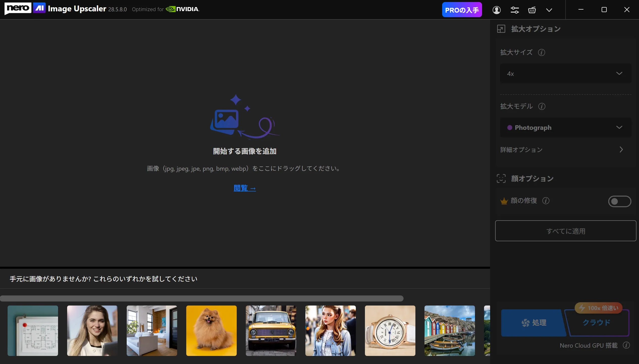Click the 拡大オプション panel icon
Screen dimensions: 639x364
tap(501, 28)
